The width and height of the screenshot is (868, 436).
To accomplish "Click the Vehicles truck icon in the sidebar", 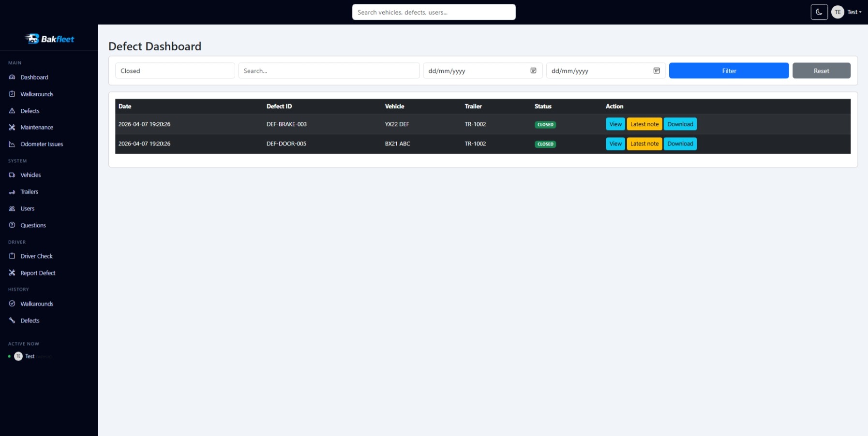I will coord(12,175).
